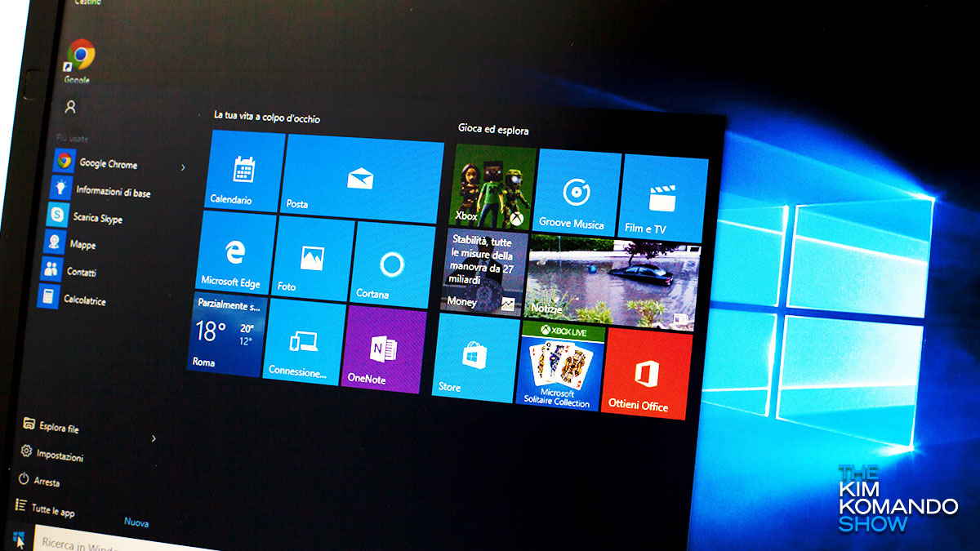Open Impostazioni settings
This screenshot has height=551, width=980.
click(52, 453)
